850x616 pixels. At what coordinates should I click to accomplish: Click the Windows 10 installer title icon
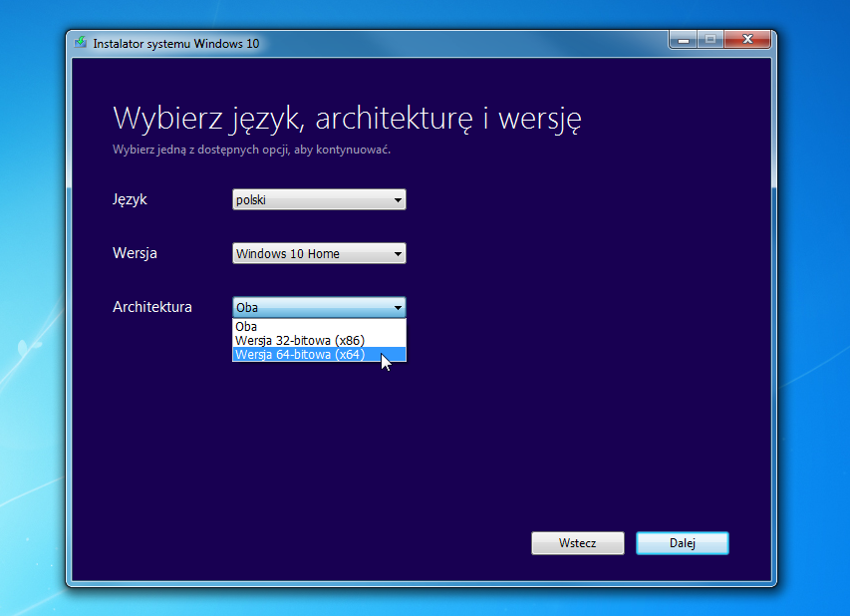pyautogui.click(x=81, y=42)
